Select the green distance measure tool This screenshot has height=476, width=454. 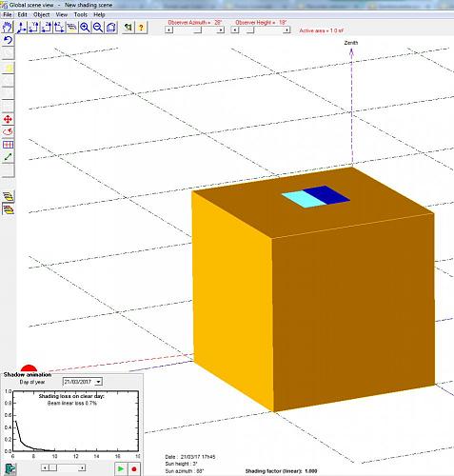coord(9,157)
